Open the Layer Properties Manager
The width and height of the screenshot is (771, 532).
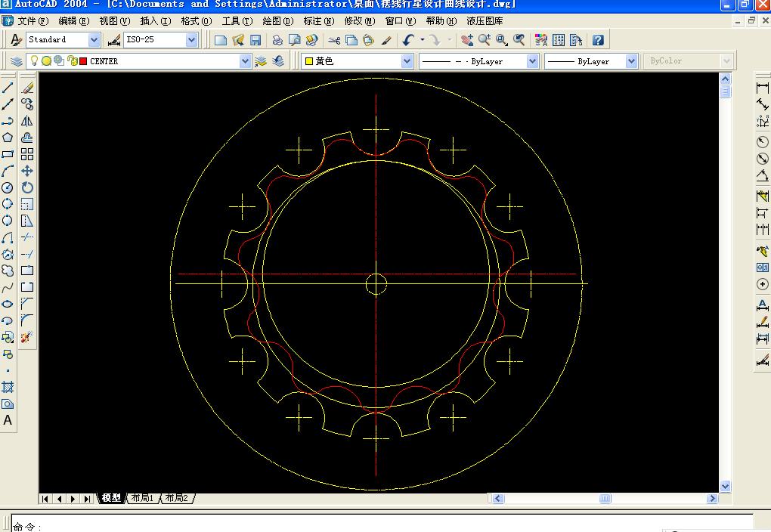click(x=17, y=61)
